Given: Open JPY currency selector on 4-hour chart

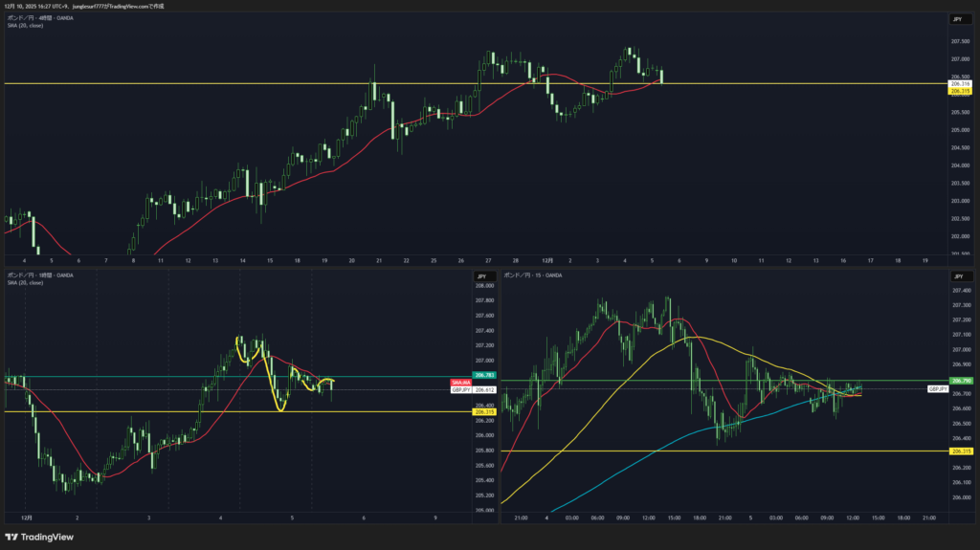Looking at the screenshot, I should coord(956,19).
